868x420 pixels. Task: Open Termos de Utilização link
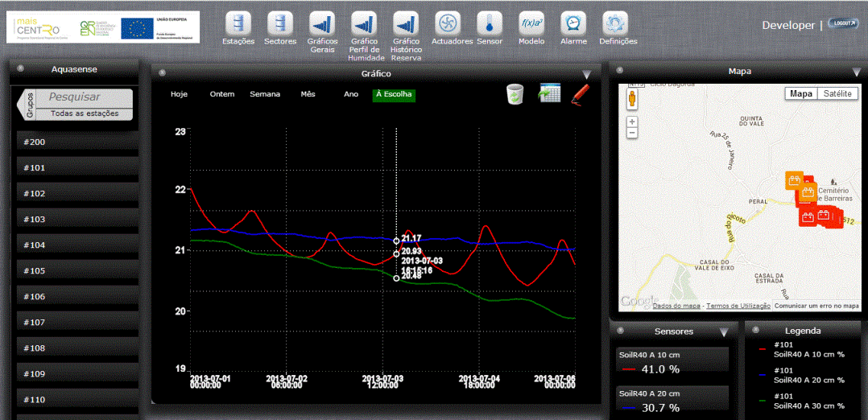(738, 306)
